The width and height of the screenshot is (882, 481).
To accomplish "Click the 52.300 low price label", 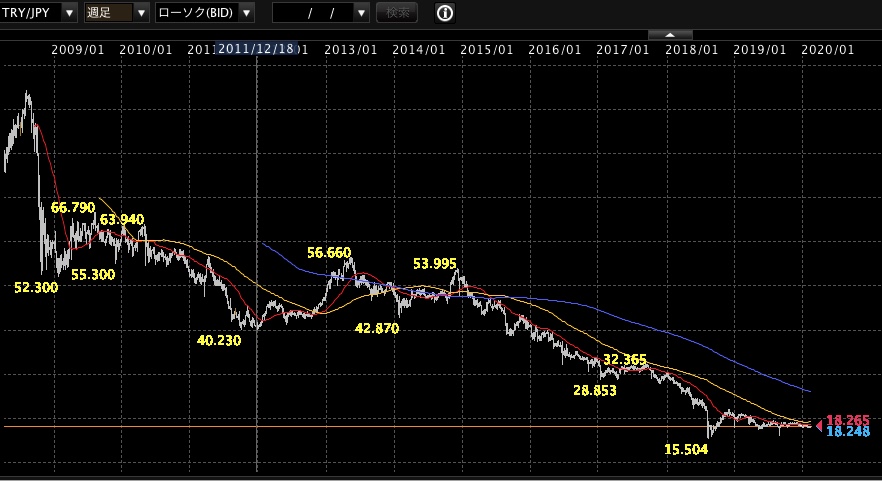I will click(x=36, y=287).
